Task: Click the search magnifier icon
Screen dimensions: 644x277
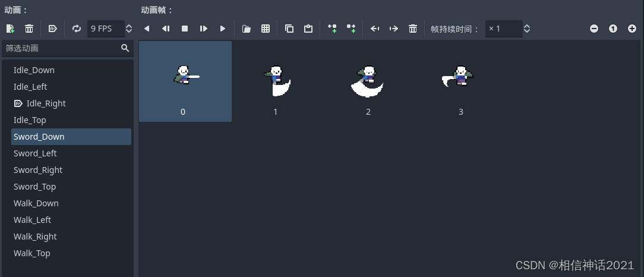Action: (125, 48)
